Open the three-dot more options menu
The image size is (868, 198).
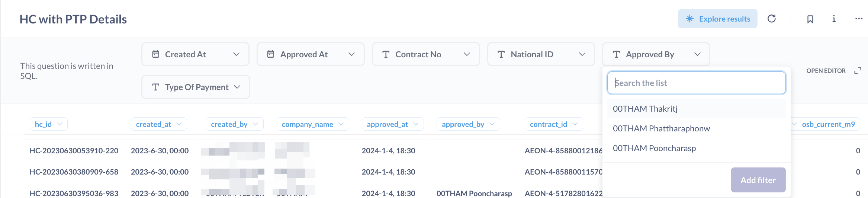point(858,19)
